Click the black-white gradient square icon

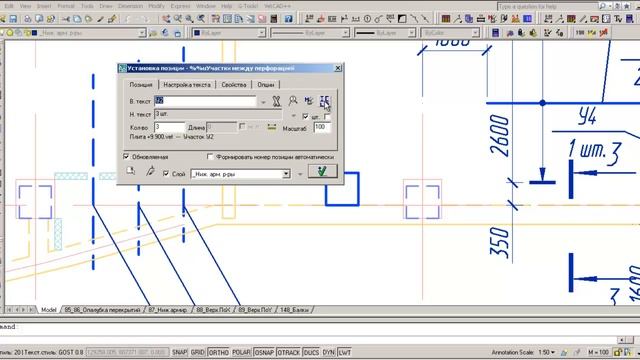point(402,19)
